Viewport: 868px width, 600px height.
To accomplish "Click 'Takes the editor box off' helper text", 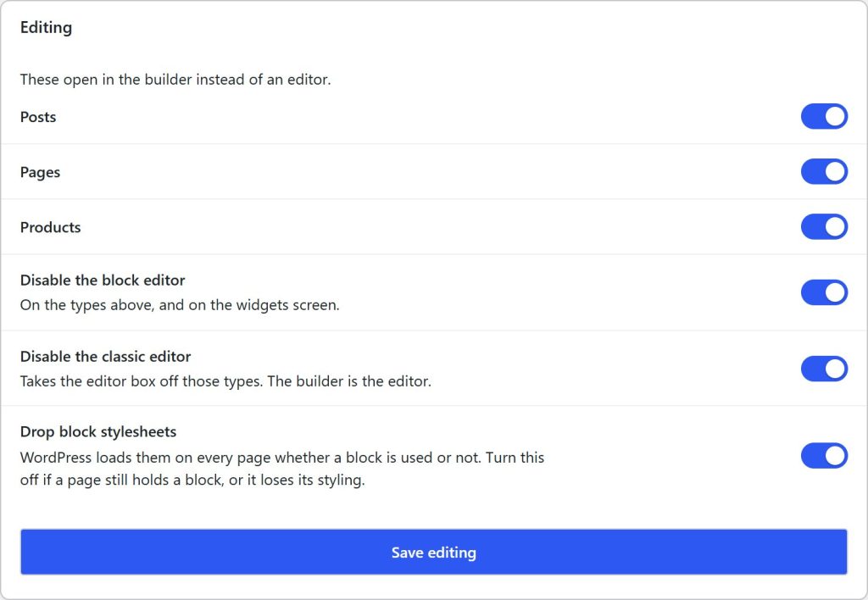I will pos(225,381).
